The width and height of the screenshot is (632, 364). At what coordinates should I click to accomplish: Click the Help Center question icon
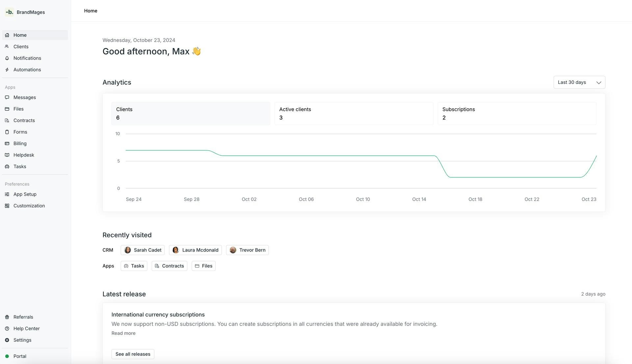(7, 328)
